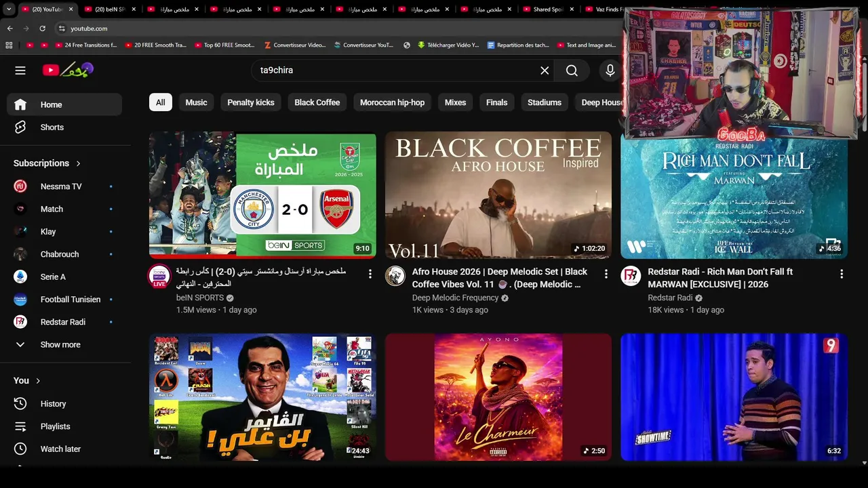Open the Football Tunisien subscription
This screenshot has width=868, height=488.
pyautogui.click(x=64, y=300)
